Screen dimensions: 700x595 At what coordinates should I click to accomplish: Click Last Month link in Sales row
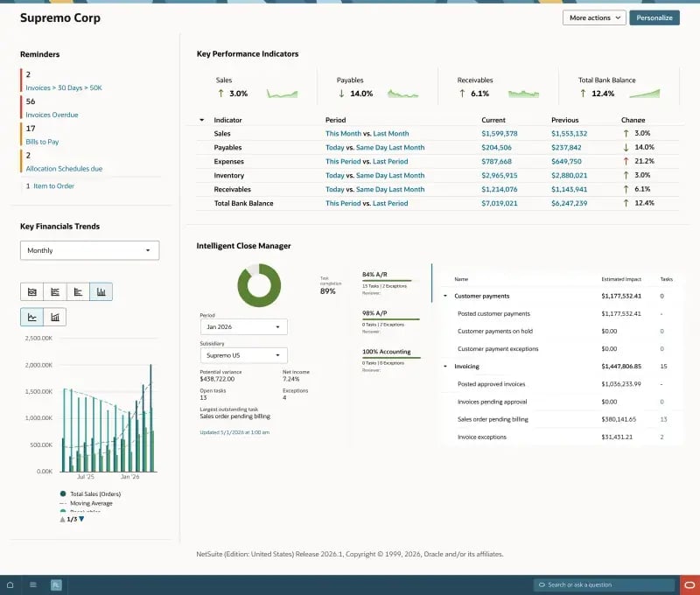(x=391, y=134)
